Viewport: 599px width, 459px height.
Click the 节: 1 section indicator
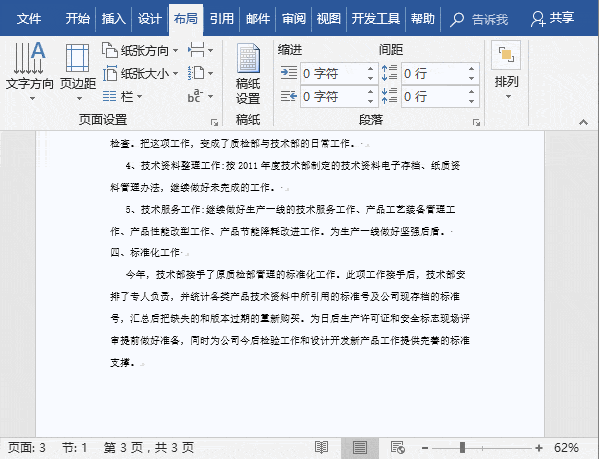[74, 448]
